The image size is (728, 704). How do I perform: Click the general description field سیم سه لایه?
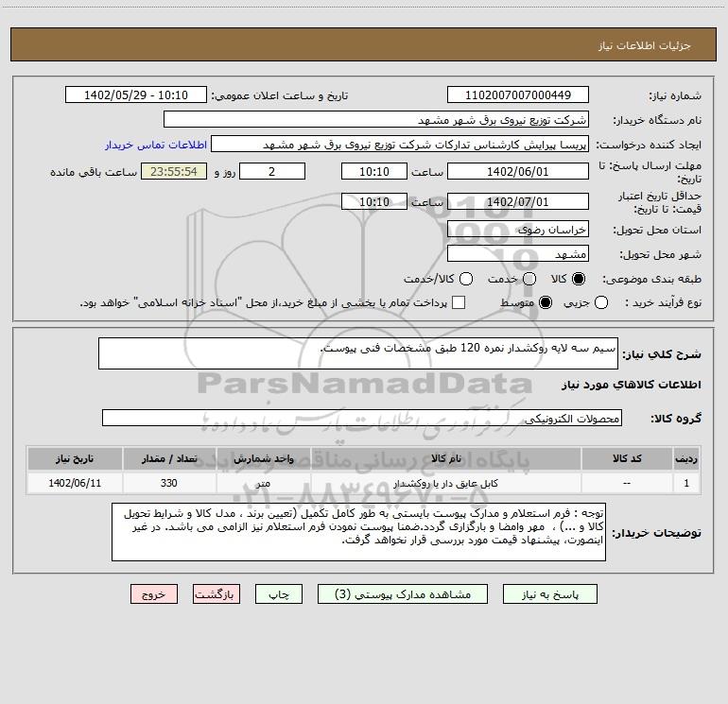pos(358,353)
